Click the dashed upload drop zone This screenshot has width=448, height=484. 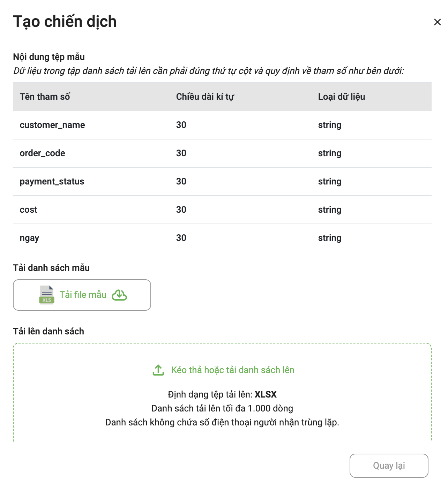coord(222,392)
